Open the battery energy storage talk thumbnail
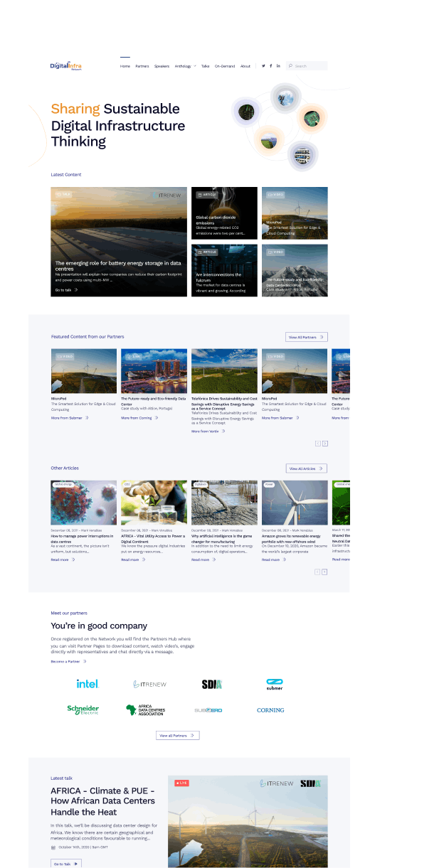The image size is (444, 868). pyautogui.click(x=120, y=242)
